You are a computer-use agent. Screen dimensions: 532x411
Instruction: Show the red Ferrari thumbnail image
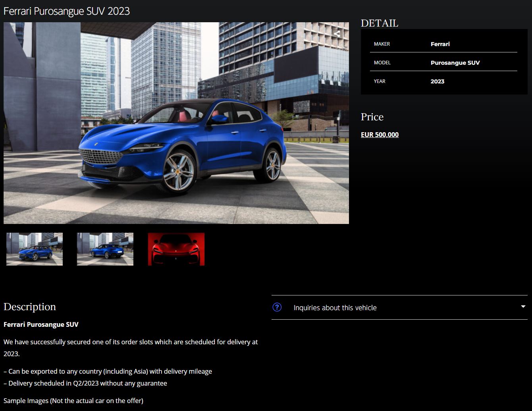click(176, 249)
